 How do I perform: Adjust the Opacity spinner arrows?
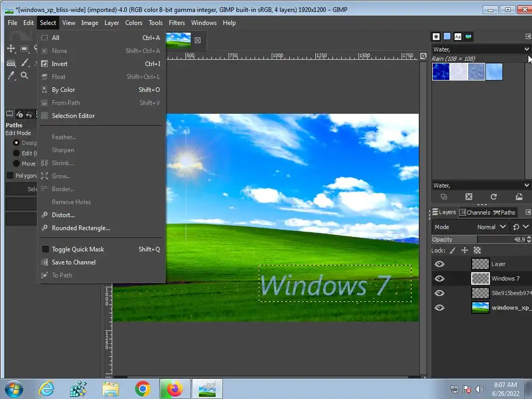click(529, 240)
